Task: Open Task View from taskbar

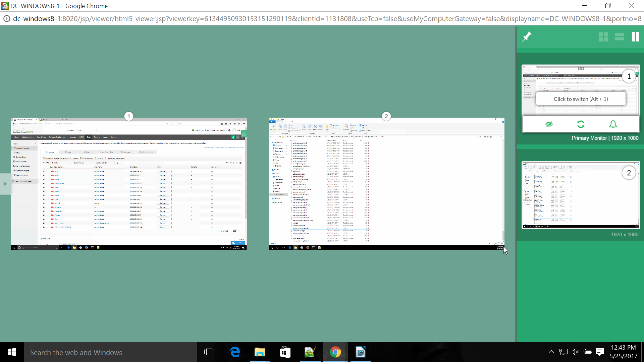Action: [x=209, y=352]
